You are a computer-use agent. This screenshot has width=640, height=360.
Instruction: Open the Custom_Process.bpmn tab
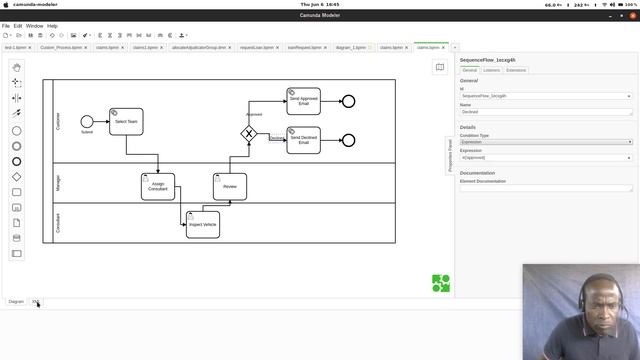tap(61, 48)
